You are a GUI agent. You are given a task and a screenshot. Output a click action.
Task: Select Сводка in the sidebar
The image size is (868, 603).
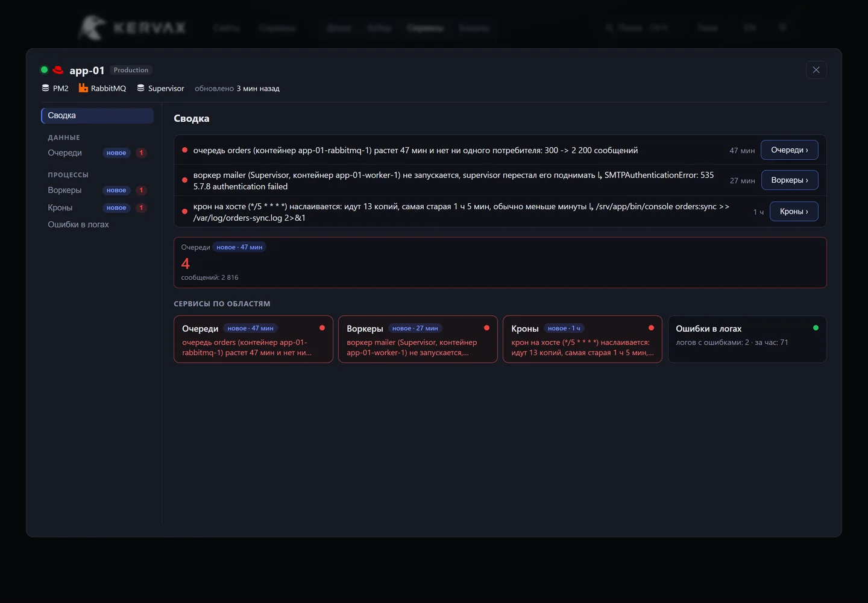click(97, 116)
